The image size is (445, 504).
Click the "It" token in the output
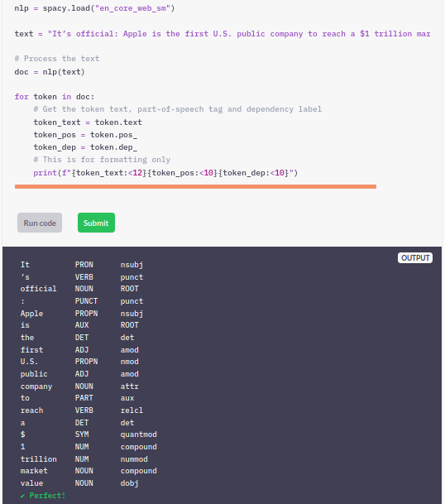point(25,265)
